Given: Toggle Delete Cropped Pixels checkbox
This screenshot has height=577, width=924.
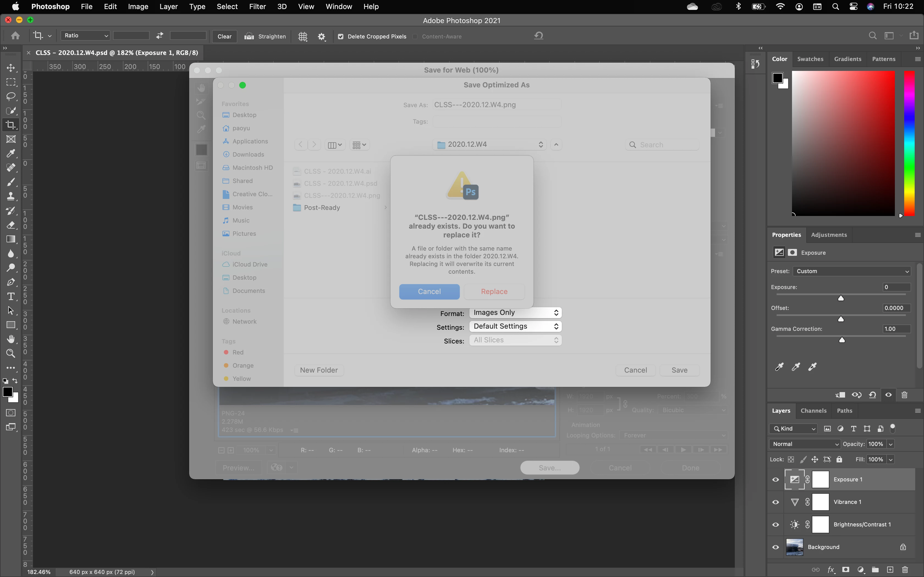Looking at the screenshot, I should (x=340, y=37).
